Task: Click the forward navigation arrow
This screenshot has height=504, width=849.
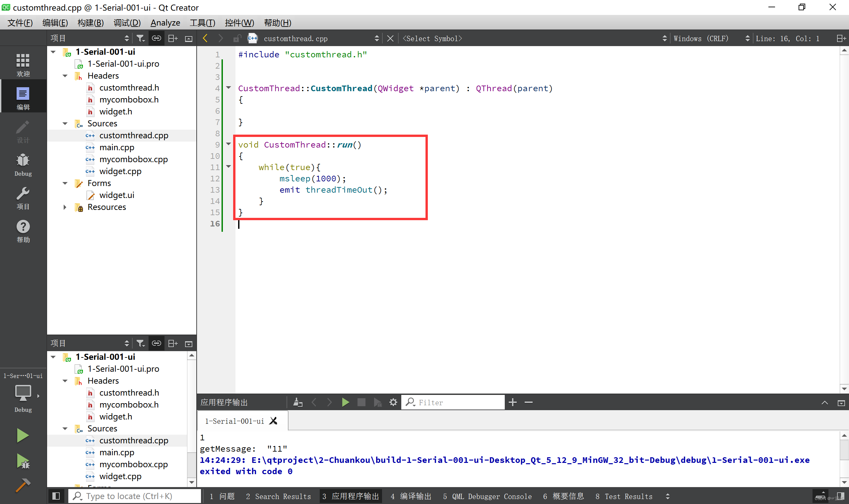Action: click(x=220, y=38)
